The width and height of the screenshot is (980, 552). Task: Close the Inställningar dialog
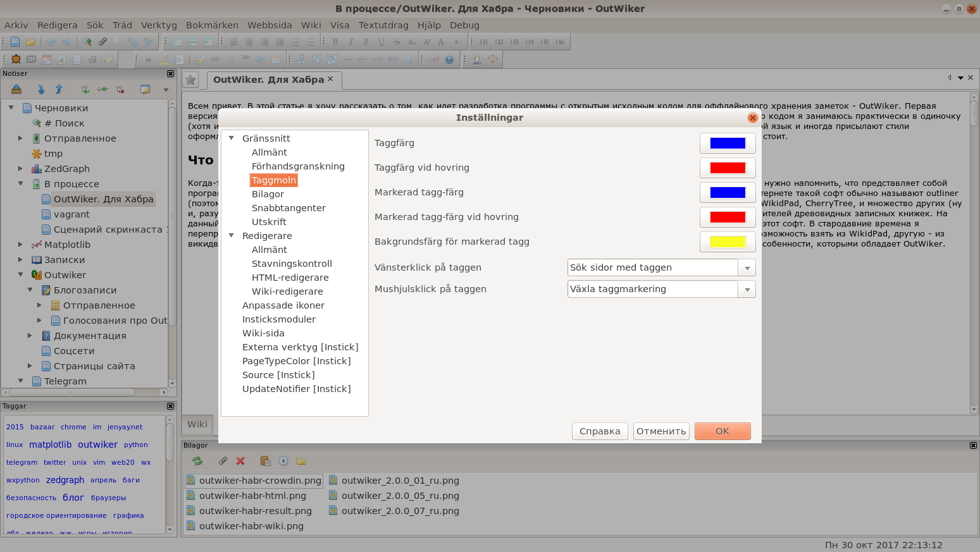(752, 118)
